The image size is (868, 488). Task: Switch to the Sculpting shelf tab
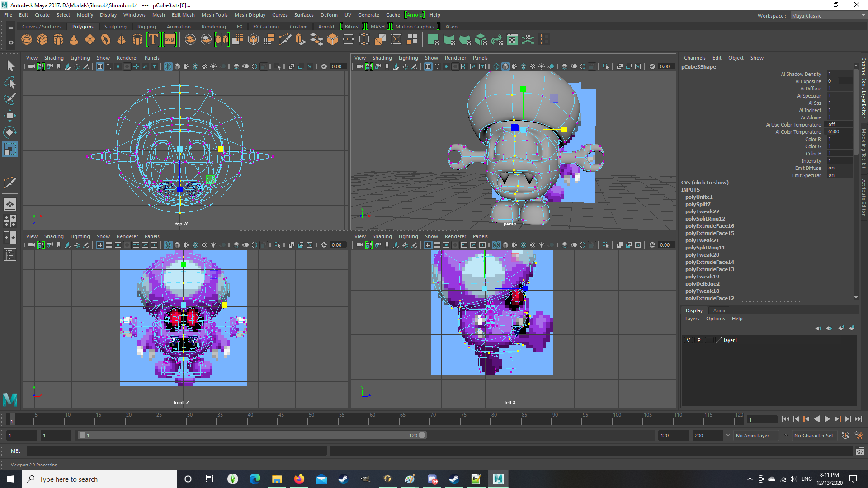(x=115, y=27)
